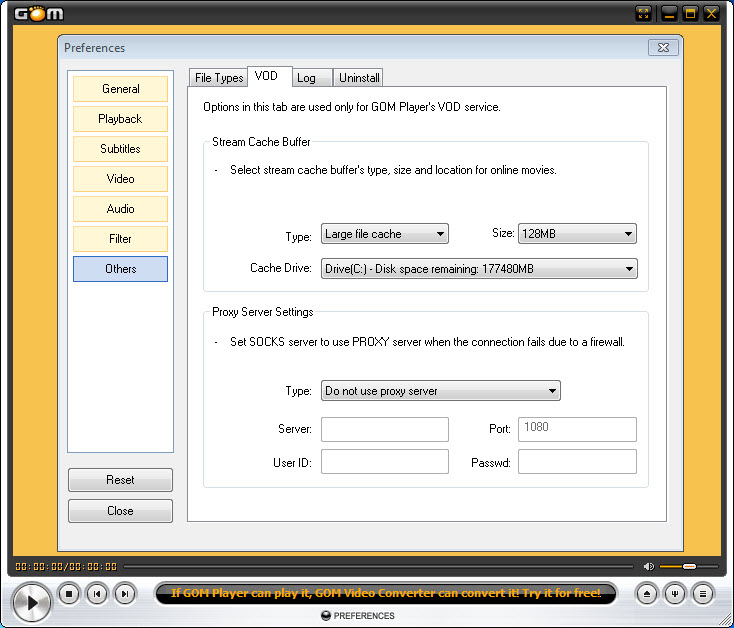The height and width of the screenshot is (628, 734).
Task: Click the Eject/Open file icon
Action: click(x=648, y=594)
